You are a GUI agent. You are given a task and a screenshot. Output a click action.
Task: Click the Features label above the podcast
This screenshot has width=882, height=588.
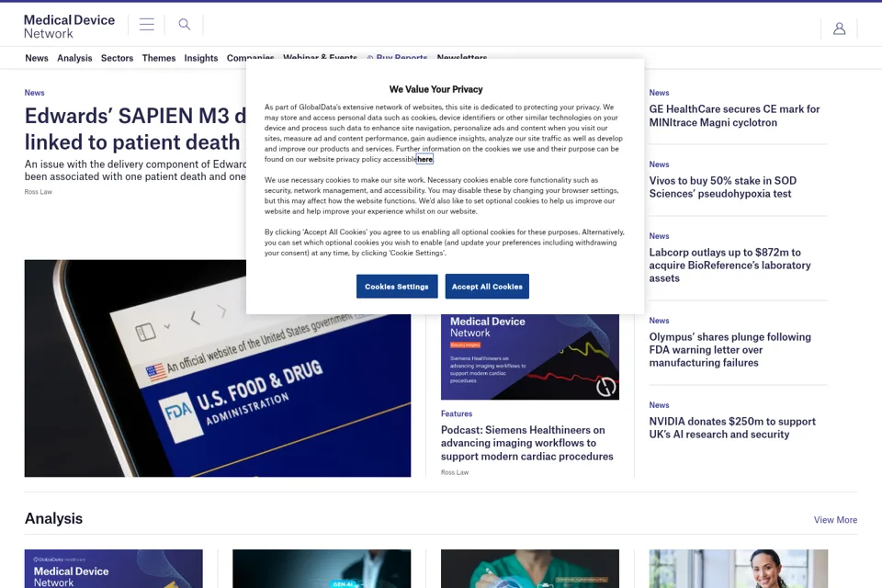[x=457, y=413]
